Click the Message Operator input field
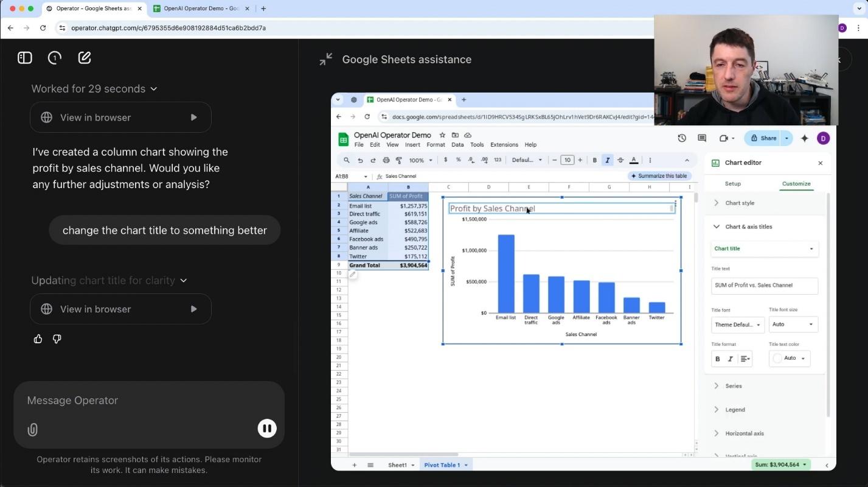Viewport: 868px width, 487px height. [149, 401]
